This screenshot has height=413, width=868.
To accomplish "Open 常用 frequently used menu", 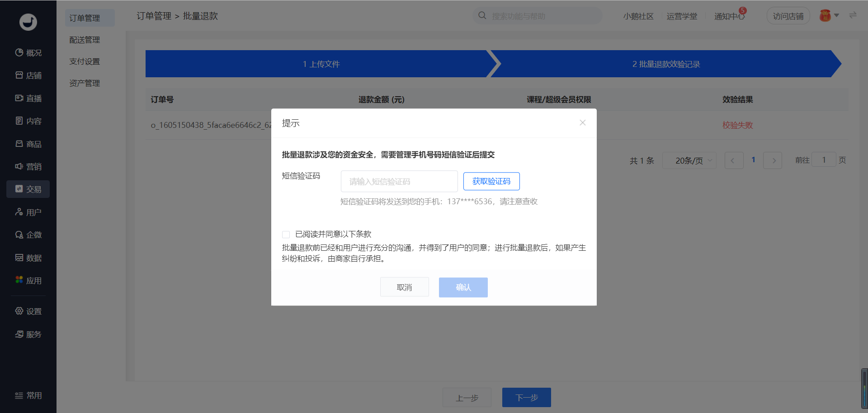I will [x=28, y=396].
